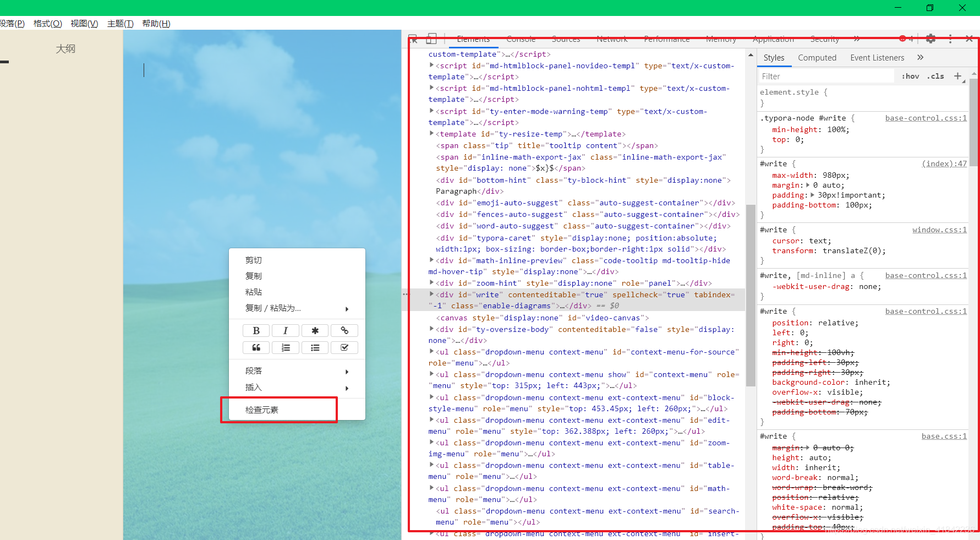Screen dimensions: 980x540
Task: Click the inline code asterisk icon
Action: (315, 330)
